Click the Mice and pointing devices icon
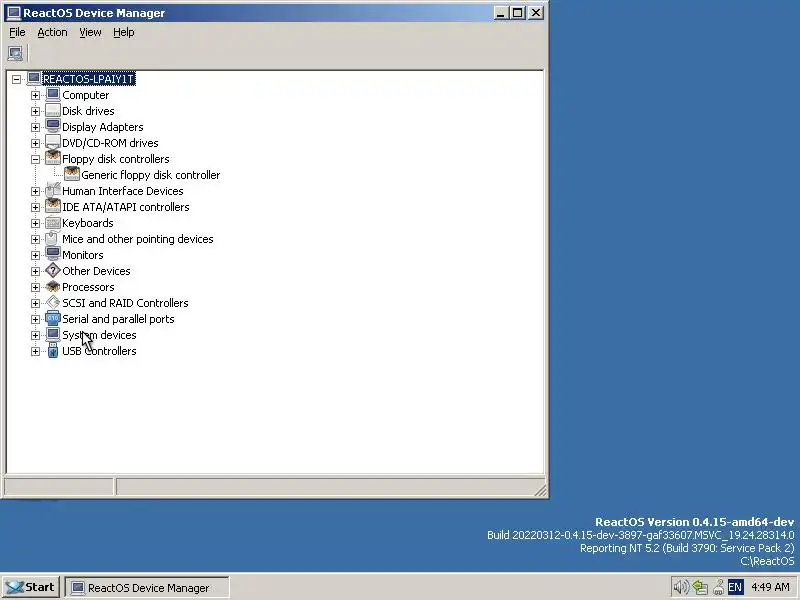Screen dimensions: 800x600 point(53,238)
